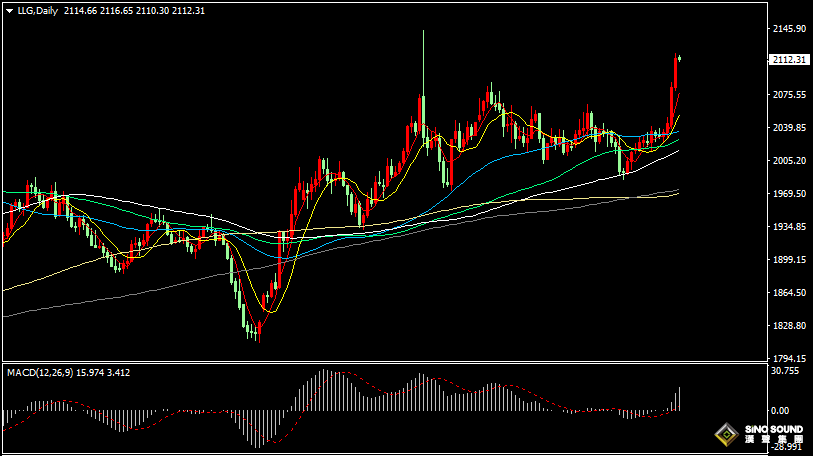Click the 2075.55 price scale label
813x456 pixels.
[x=788, y=95]
